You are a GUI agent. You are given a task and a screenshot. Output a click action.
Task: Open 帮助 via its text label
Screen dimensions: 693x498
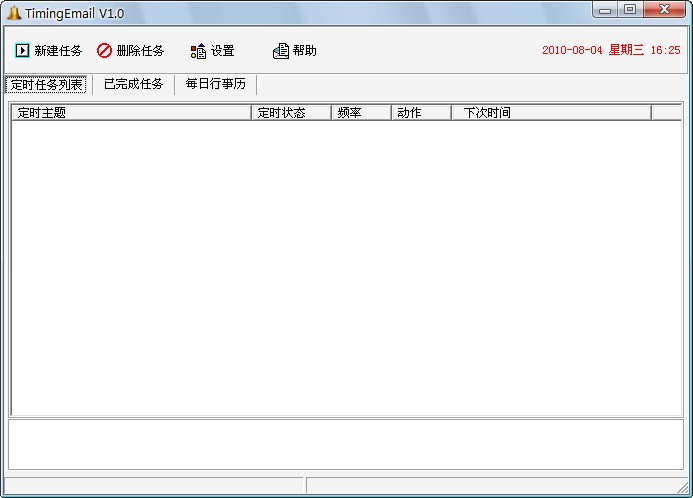click(305, 51)
